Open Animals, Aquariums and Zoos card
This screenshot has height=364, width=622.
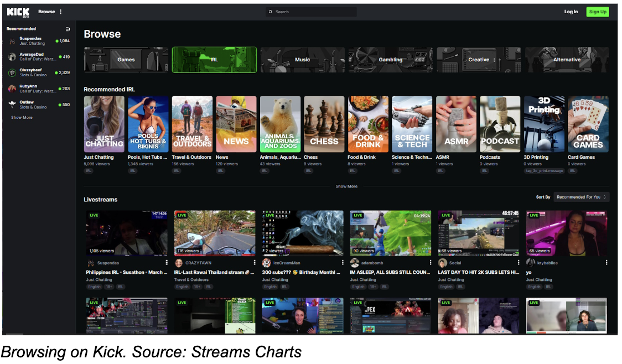pyautogui.click(x=280, y=124)
